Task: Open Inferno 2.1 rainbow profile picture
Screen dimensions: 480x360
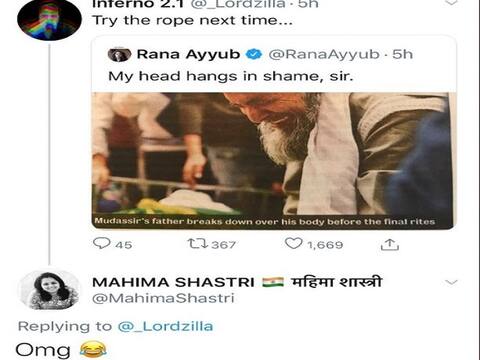Action: (49, 20)
